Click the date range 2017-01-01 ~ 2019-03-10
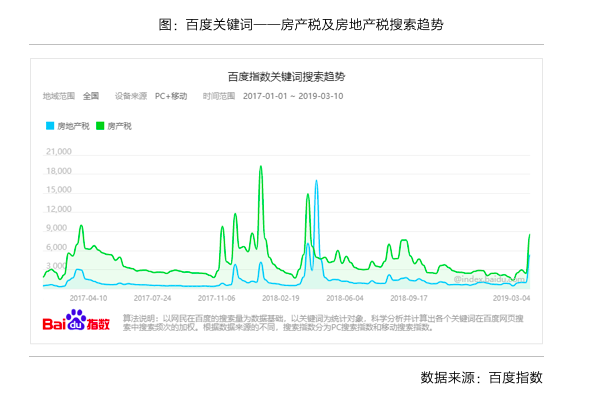The image size is (590, 396). (x=293, y=96)
